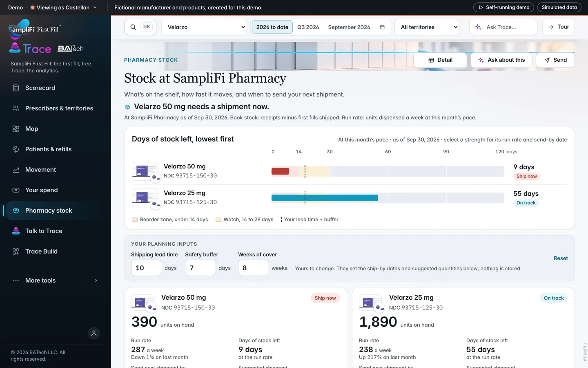
Task: Open the calendar date picker icon
Action: pyautogui.click(x=382, y=27)
